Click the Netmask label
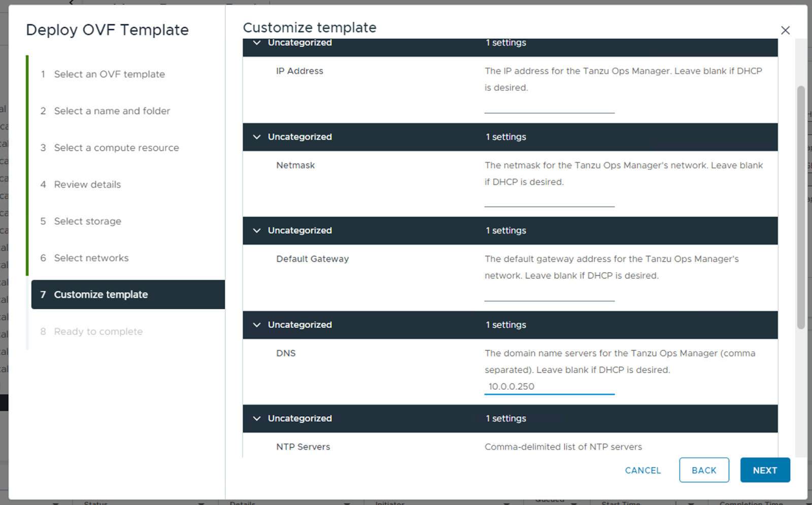Viewport: 812px width, 505px height. pos(295,165)
